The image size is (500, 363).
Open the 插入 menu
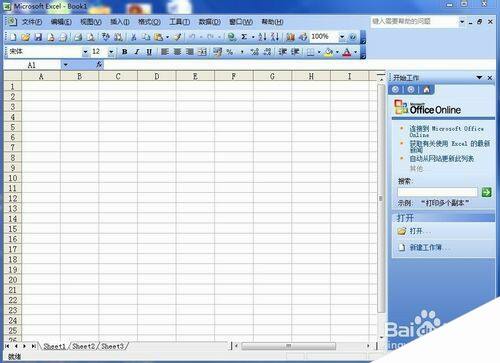click(x=120, y=22)
